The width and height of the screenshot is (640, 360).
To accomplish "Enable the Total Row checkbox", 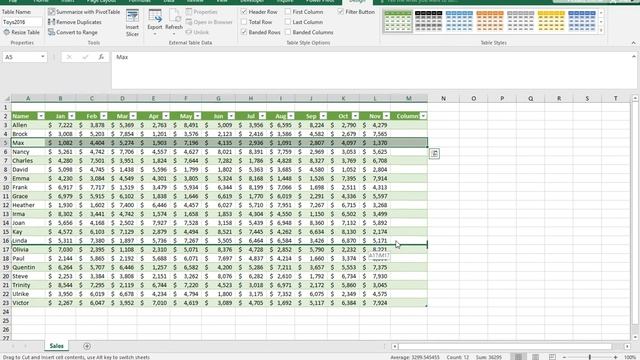I will tap(244, 22).
